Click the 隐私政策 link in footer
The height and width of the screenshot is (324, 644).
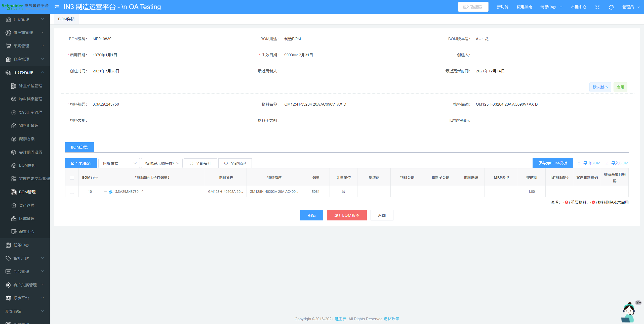[x=391, y=319]
